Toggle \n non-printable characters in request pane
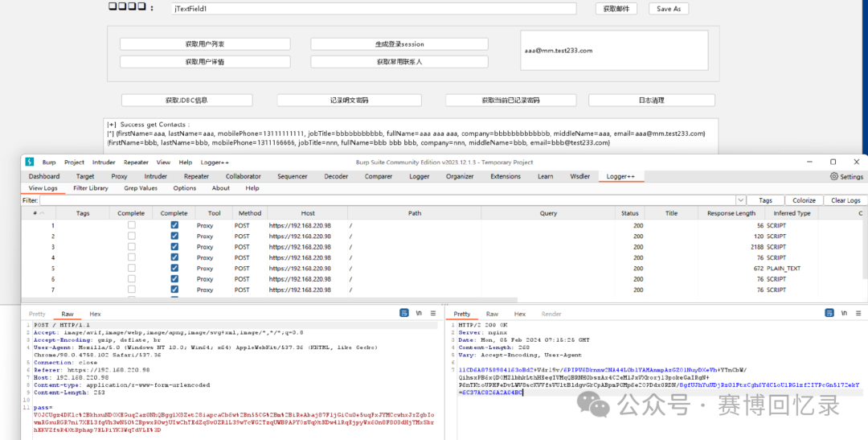 point(419,313)
